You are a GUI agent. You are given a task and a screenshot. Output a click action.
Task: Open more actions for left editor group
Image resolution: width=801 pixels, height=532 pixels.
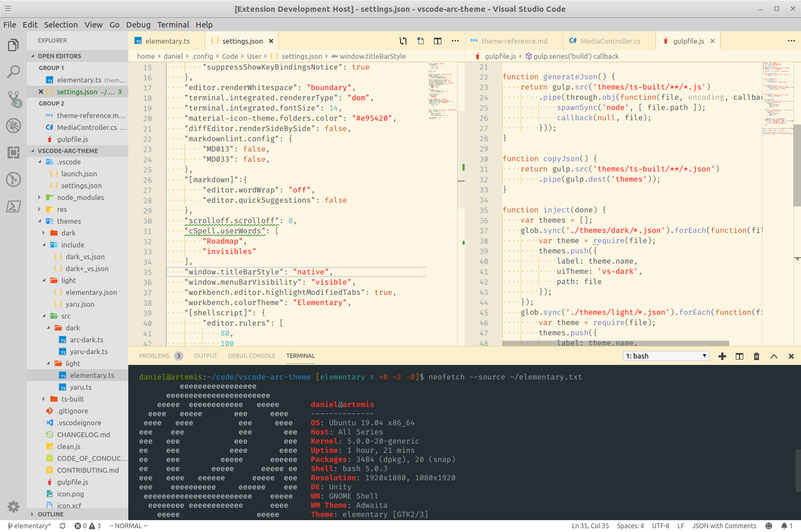[x=455, y=41]
